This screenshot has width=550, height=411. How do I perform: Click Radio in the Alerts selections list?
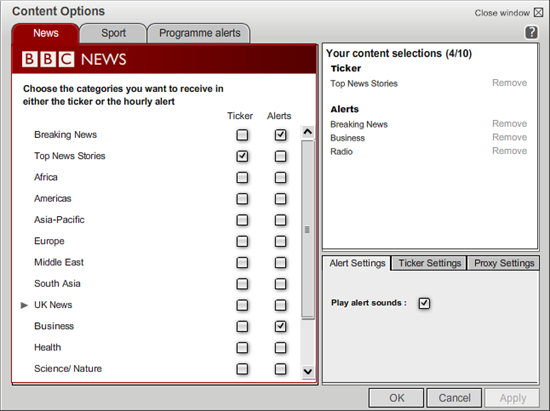(341, 151)
